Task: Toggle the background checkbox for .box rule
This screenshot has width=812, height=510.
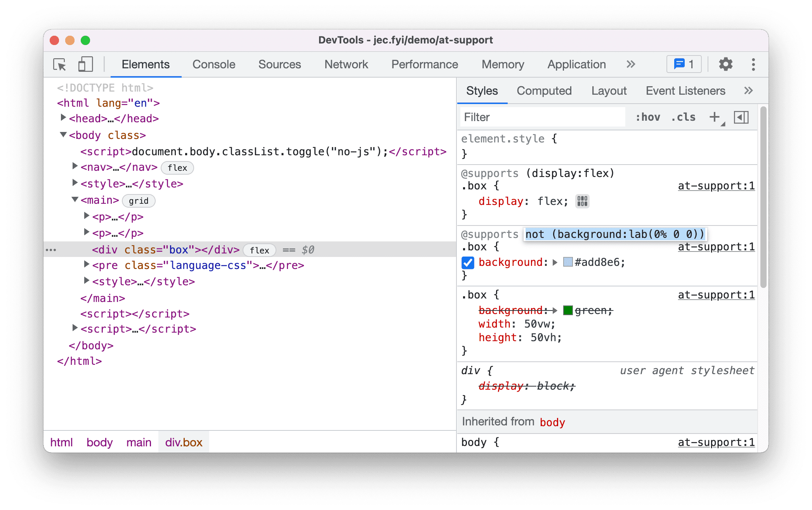Action: click(x=468, y=262)
